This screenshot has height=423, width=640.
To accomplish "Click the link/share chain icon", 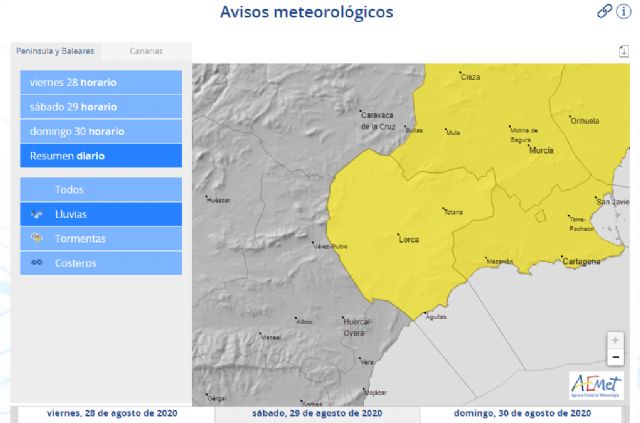I will (x=604, y=12).
